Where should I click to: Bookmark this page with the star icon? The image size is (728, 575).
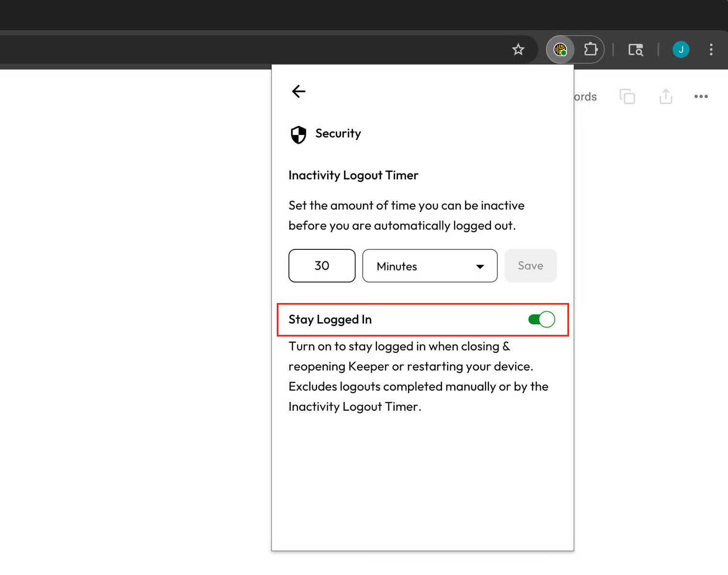518,49
